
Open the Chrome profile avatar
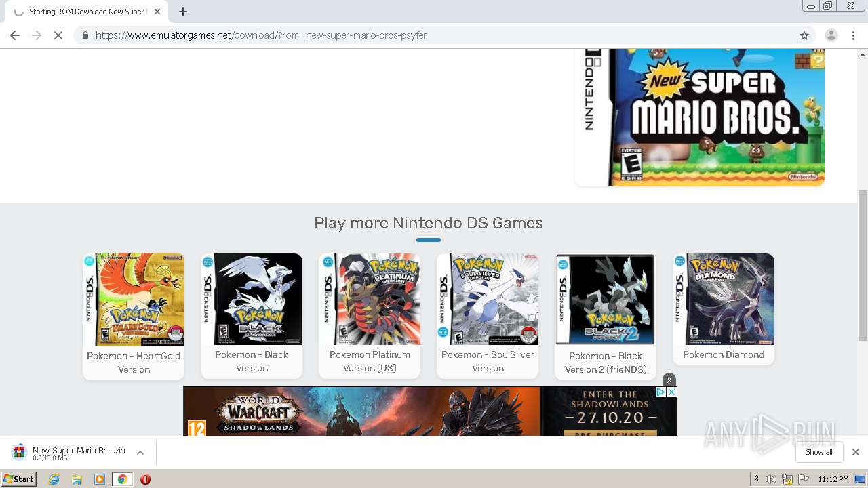(831, 35)
